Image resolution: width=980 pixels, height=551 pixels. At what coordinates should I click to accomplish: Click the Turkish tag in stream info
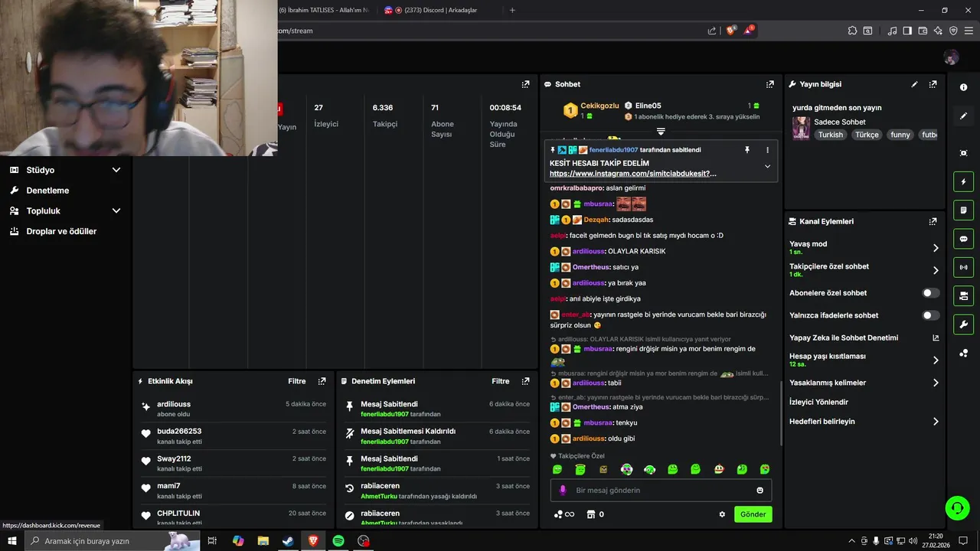[830, 135]
